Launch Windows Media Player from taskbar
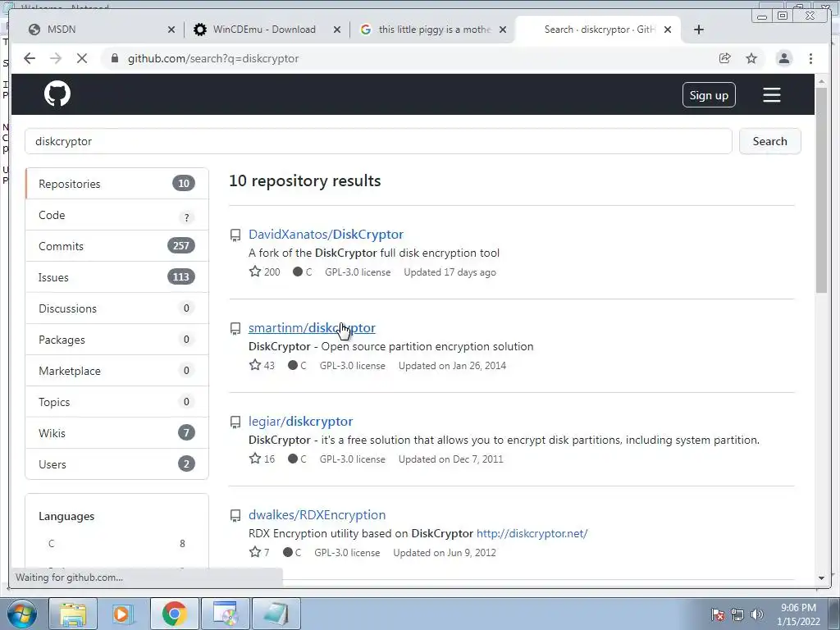Screen dimensions: 840x630 [121, 614]
